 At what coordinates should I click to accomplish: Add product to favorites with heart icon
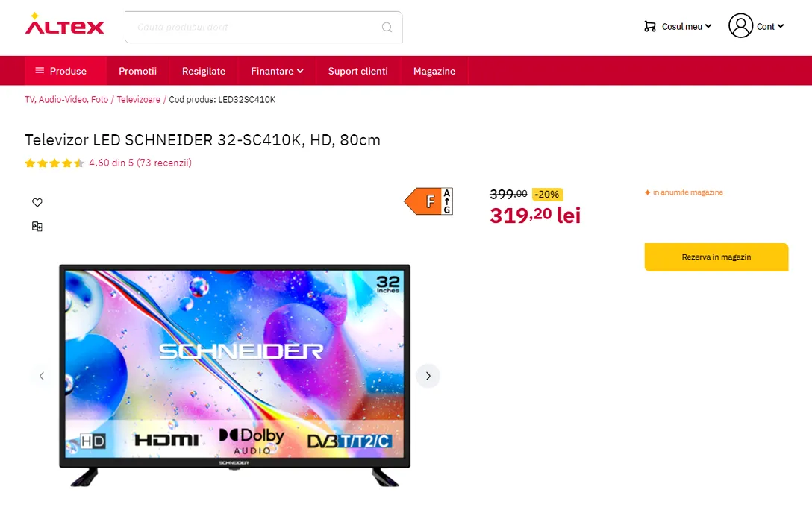click(x=37, y=202)
